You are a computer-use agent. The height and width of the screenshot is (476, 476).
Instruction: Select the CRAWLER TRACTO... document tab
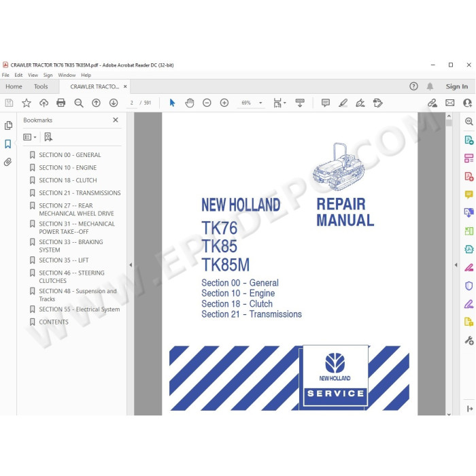coord(95,86)
